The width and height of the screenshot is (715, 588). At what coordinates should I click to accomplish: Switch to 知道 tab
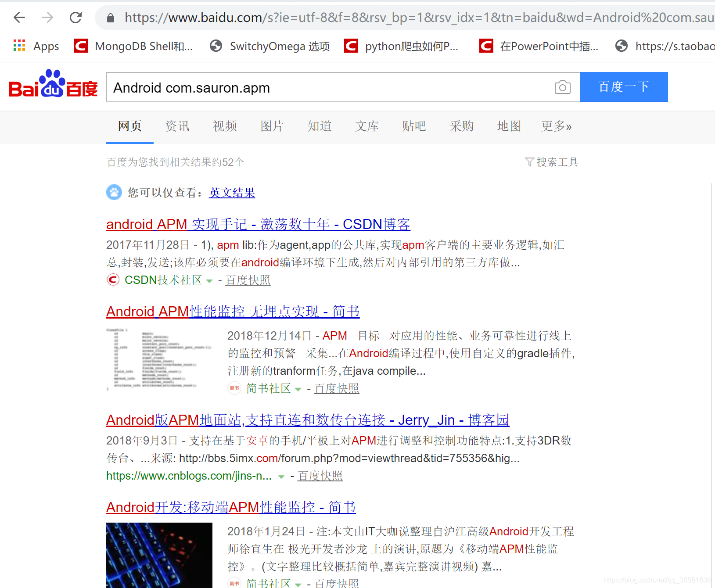pos(320,126)
